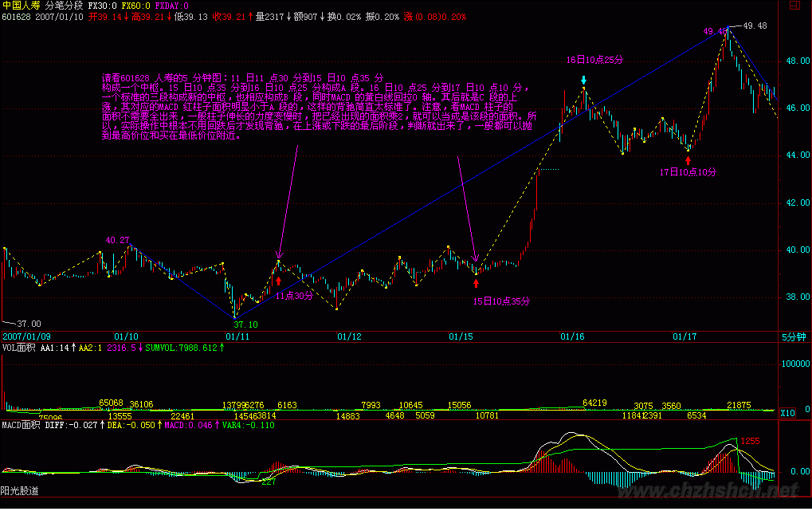Click the FXDAY:0 parameter label
812x523 pixels.
(172, 6)
